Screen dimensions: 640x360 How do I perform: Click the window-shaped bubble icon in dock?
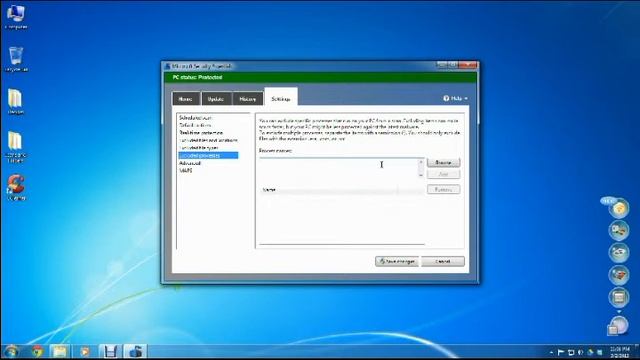(x=619, y=298)
